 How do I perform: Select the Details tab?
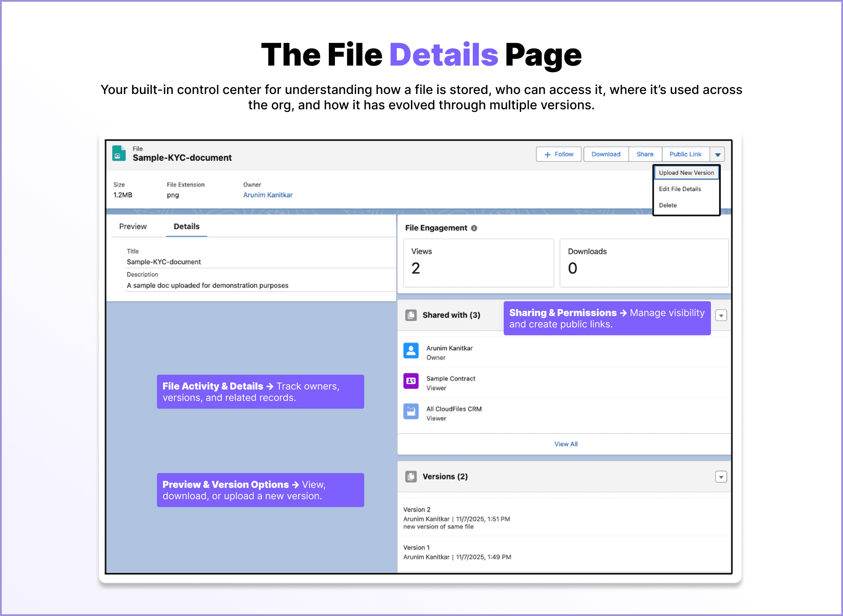(x=186, y=226)
